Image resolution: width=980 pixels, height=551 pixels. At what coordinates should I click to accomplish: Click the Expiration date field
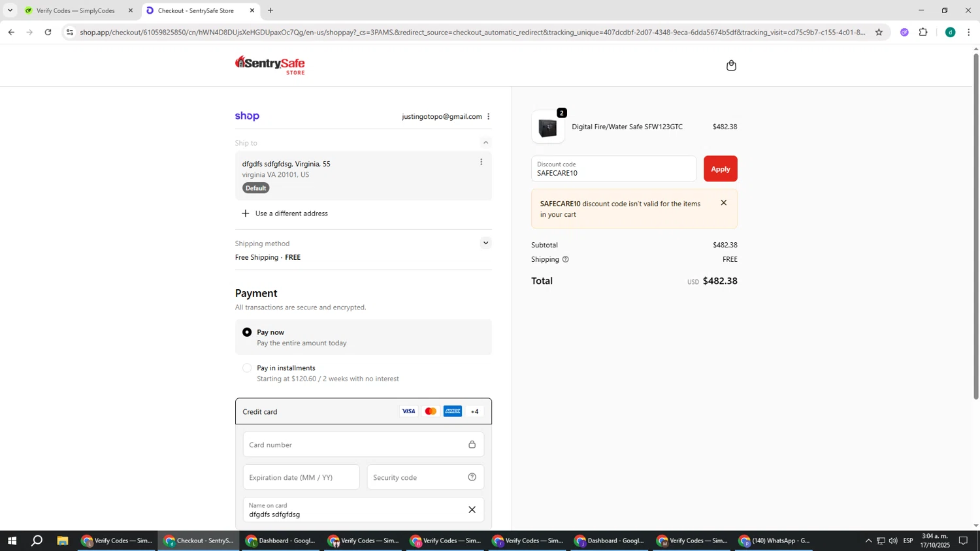coord(301,477)
